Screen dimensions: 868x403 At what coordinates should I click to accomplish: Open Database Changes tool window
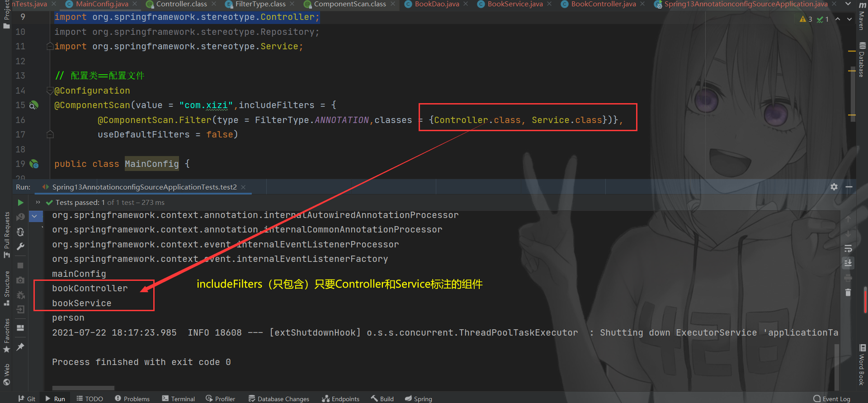278,398
